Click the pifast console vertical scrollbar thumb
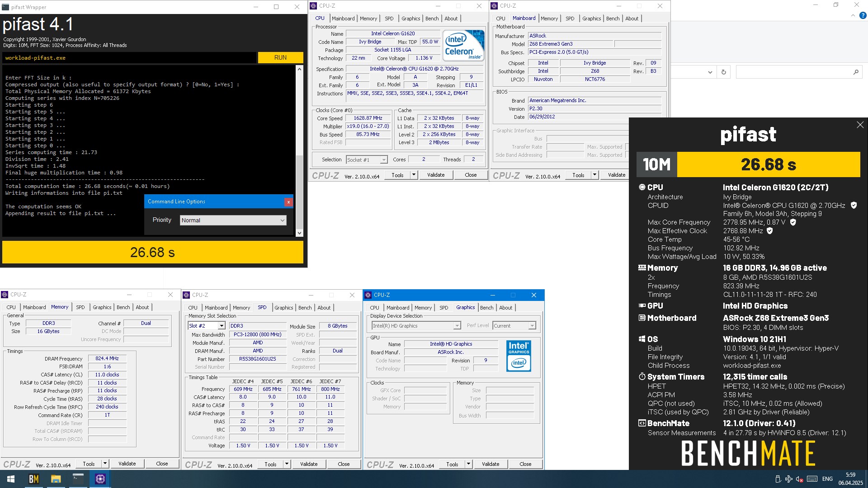 pos(299,192)
